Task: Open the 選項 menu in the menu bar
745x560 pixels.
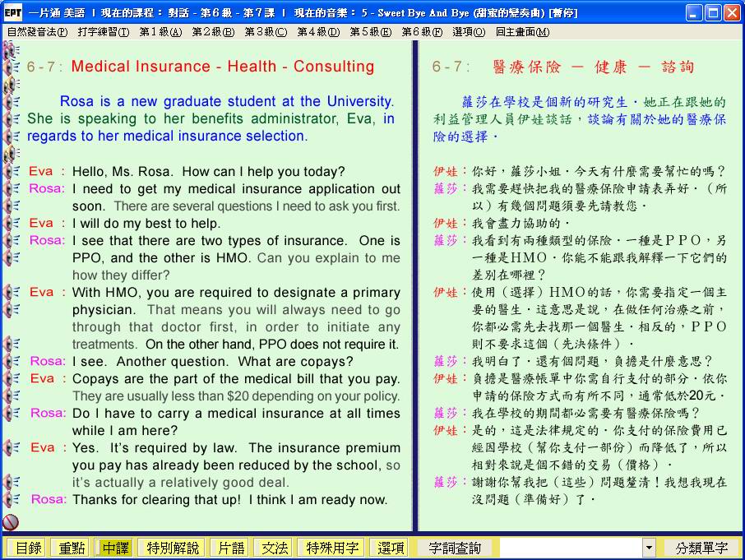Action: pos(468,31)
